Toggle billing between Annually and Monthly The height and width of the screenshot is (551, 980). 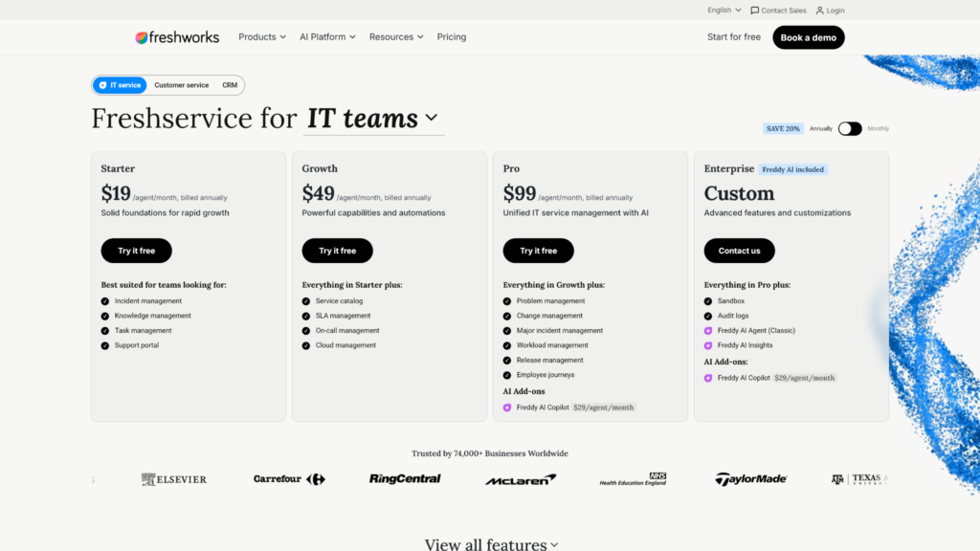pyautogui.click(x=850, y=129)
